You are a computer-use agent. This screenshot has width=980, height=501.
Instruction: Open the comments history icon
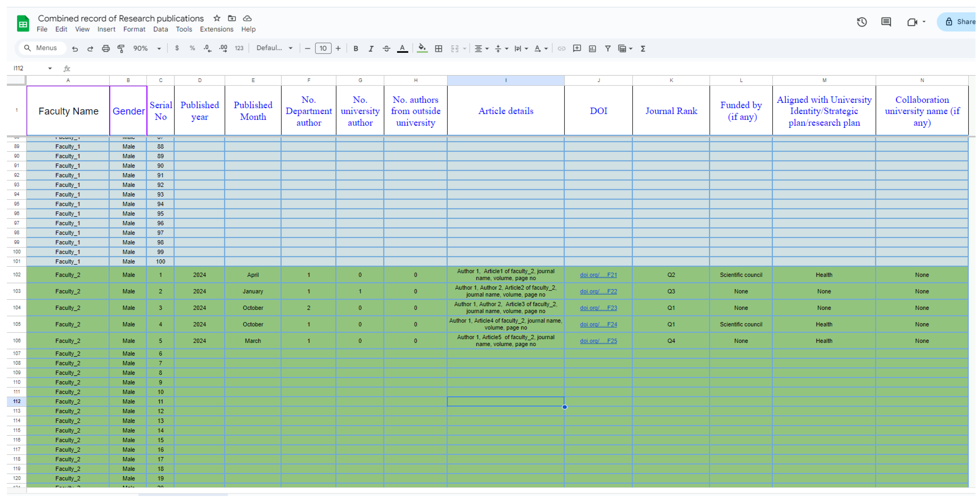886,22
